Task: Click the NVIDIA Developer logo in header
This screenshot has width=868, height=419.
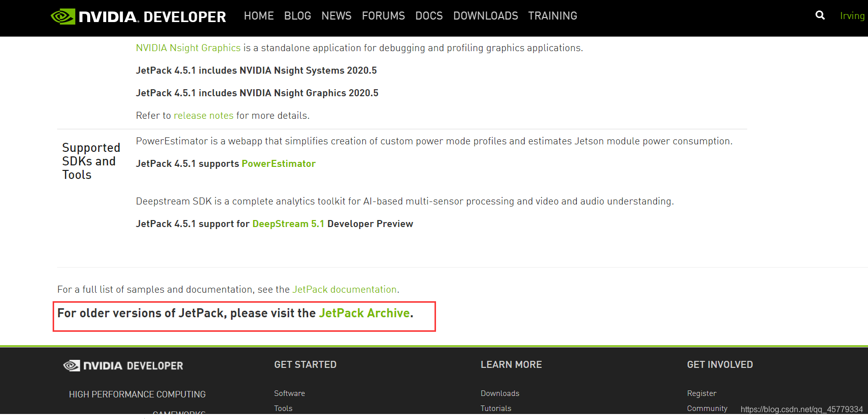Action: (138, 17)
